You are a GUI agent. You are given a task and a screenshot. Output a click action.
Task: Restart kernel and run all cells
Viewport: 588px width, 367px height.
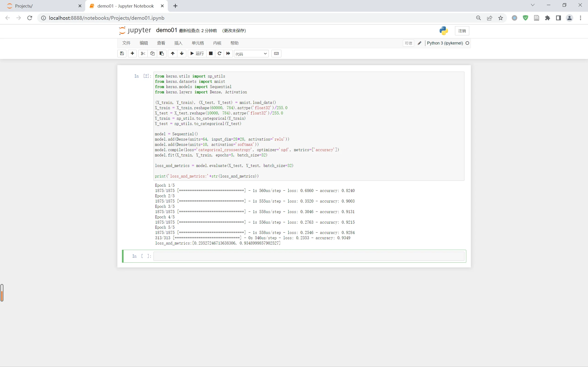228,53
